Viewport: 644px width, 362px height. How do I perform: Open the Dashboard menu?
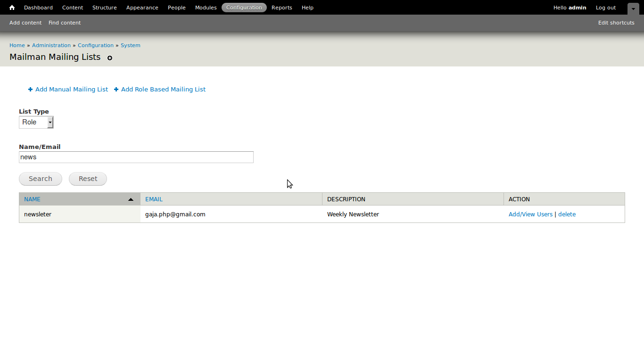click(38, 8)
